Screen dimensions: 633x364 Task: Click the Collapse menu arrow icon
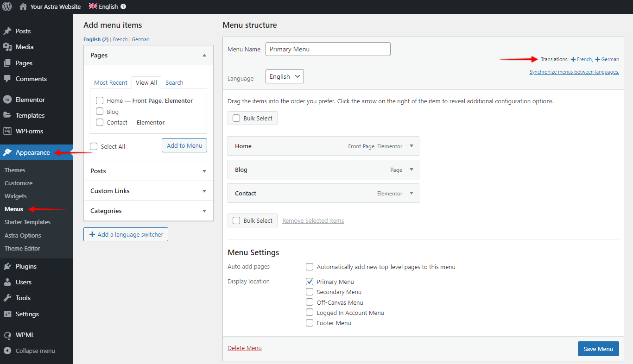click(x=7, y=351)
